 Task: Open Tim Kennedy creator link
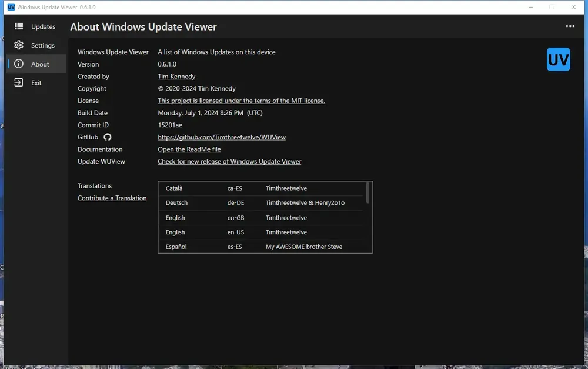point(176,76)
